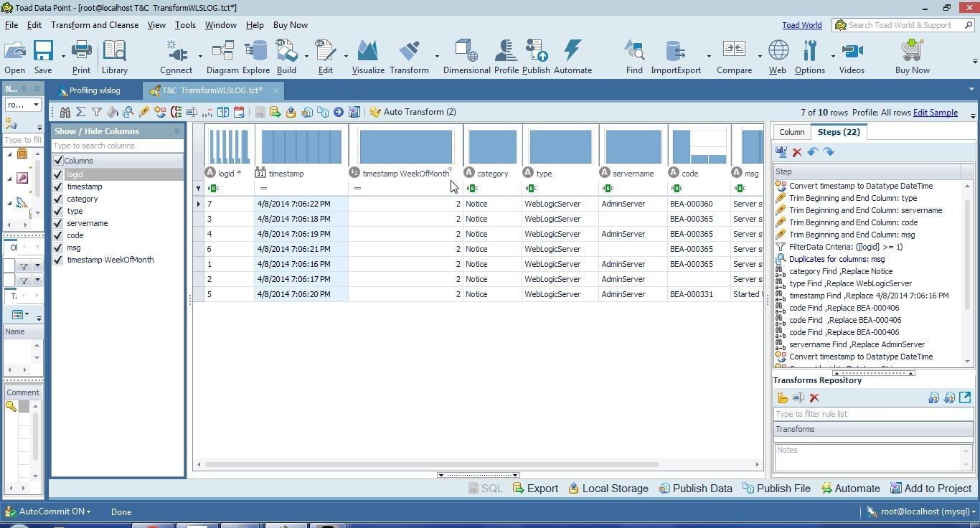980x528 pixels.
Task: Open the Transform and Cleanse menu
Action: coord(95,25)
